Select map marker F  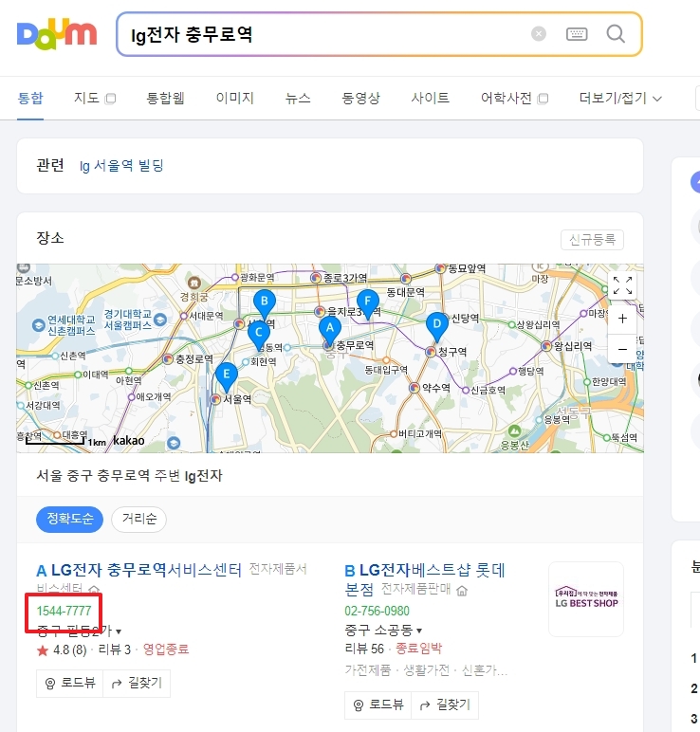tap(367, 303)
